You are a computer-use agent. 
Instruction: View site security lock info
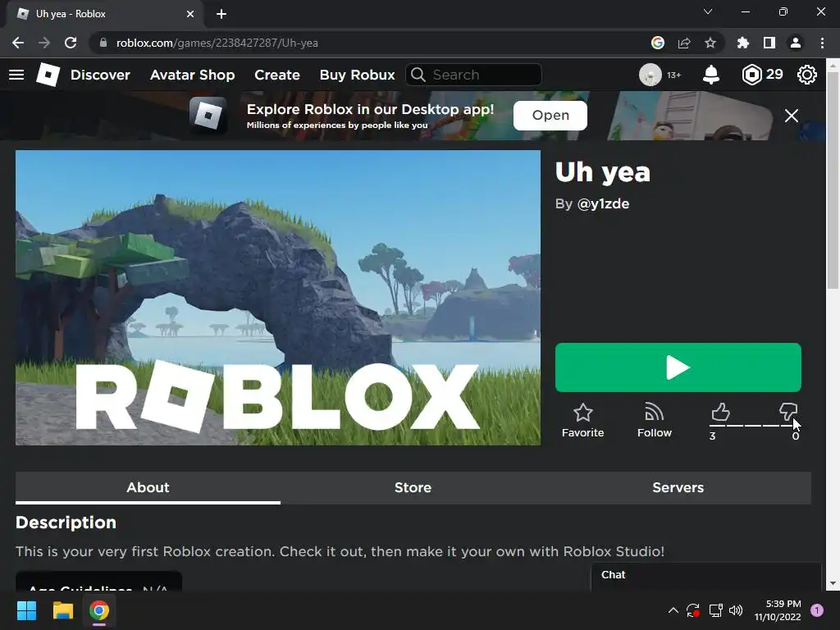point(103,43)
